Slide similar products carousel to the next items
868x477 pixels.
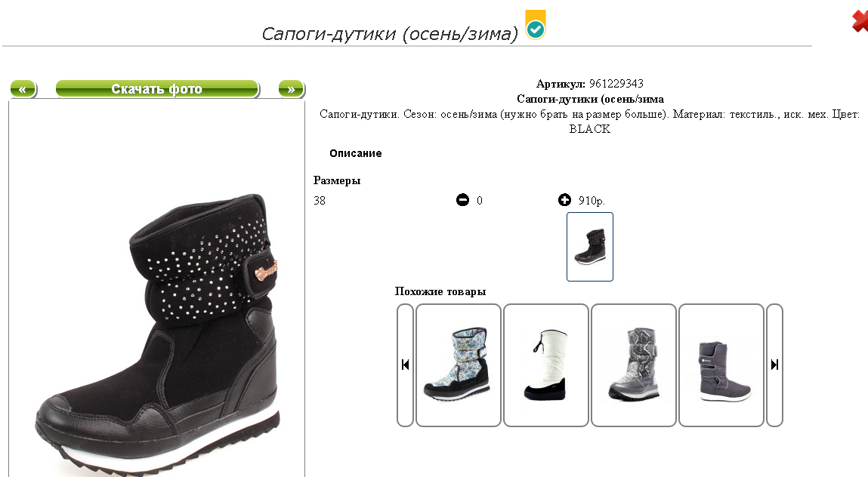pyautogui.click(x=774, y=365)
